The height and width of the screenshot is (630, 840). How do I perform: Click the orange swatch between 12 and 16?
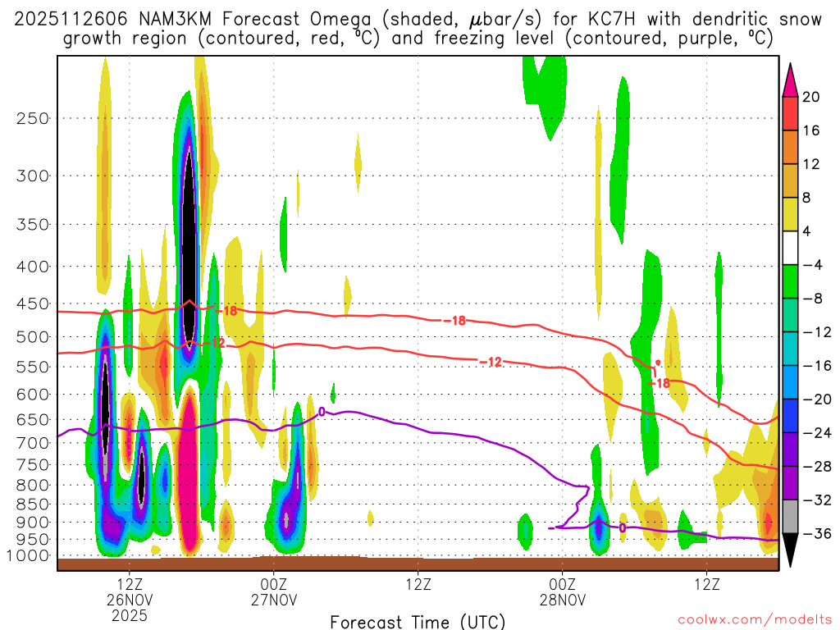(x=790, y=148)
